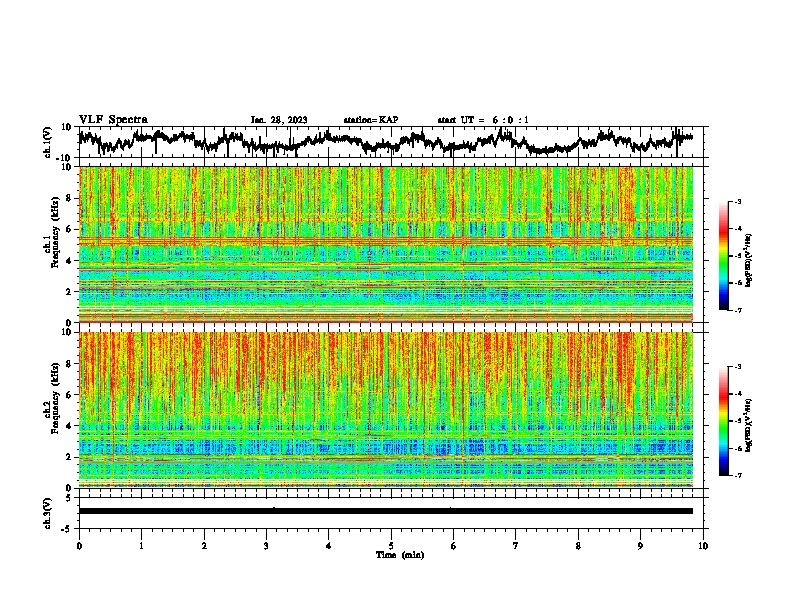Click the "10" kHz tick on ch.2 frequency axis

coord(67,332)
